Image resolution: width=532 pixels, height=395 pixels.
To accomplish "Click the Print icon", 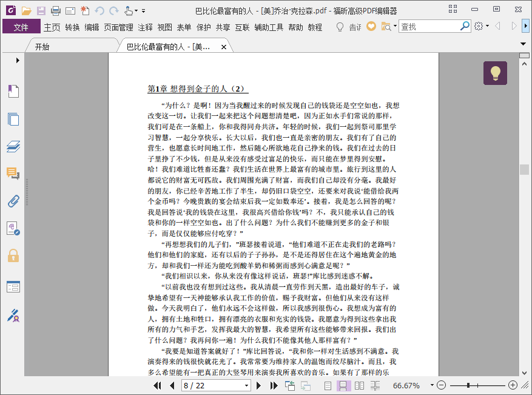I will tap(56, 11).
